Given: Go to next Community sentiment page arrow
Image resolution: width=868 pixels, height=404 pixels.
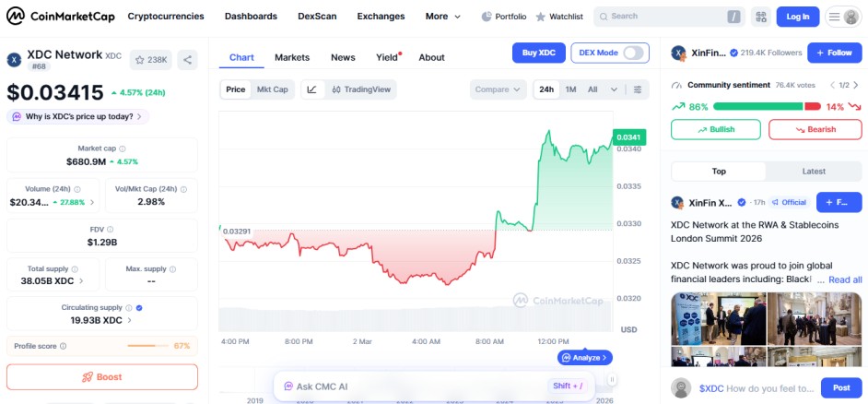Looking at the screenshot, I should (856, 85).
